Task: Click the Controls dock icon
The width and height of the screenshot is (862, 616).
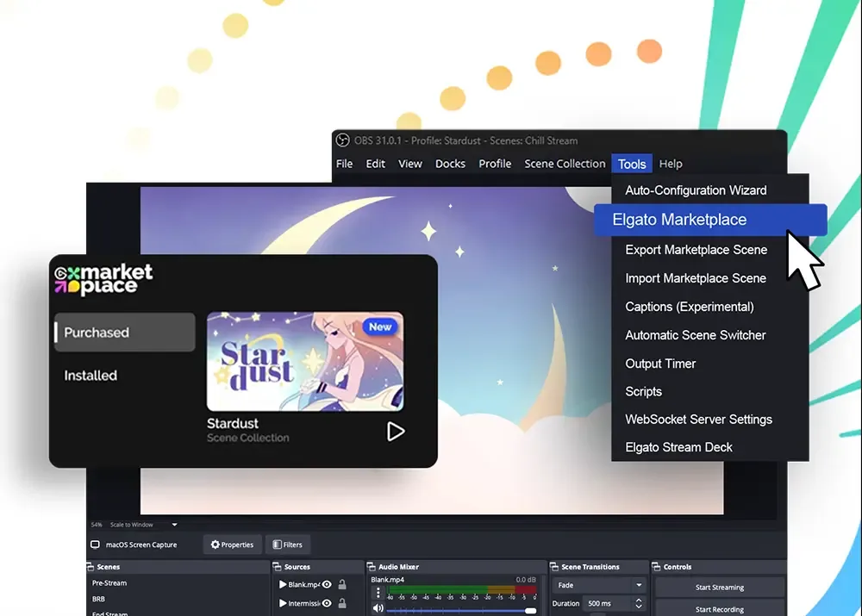Action: (x=656, y=567)
